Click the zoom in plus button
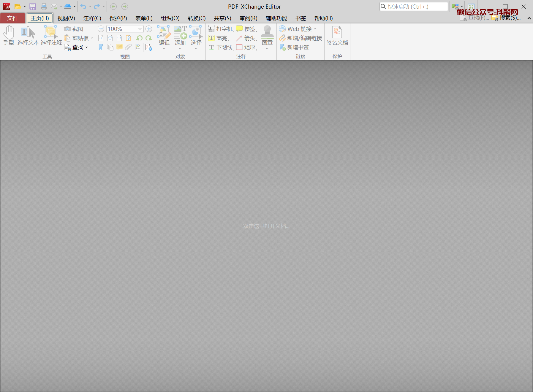 pyautogui.click(x=149, y=29)
